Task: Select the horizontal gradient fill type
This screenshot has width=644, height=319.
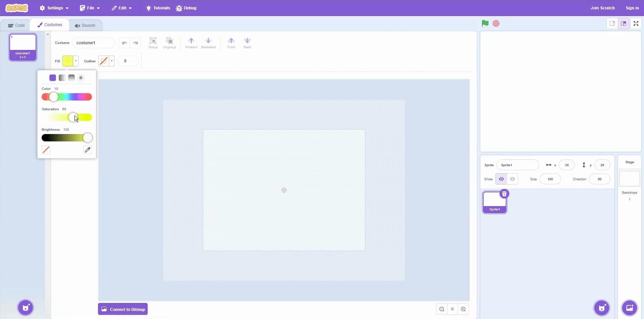Action: 62,78
